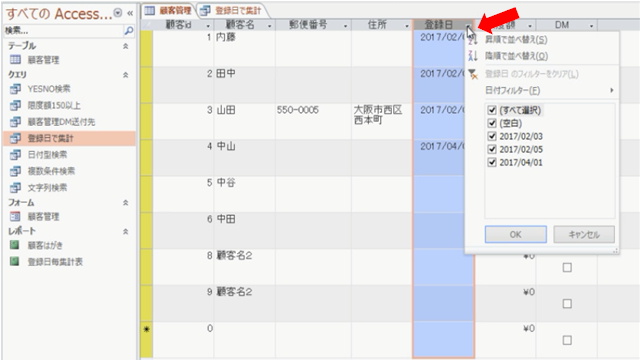Open the 顧客名 column dropdown arrow
Screen dimensions: 640x360
point(269,26)
